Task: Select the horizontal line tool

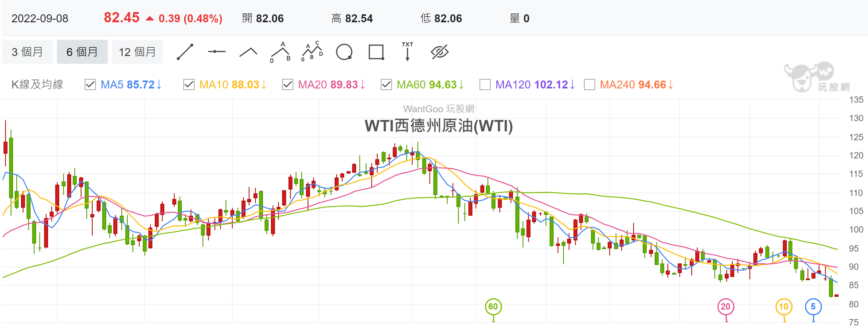Action: click(216, 52)
